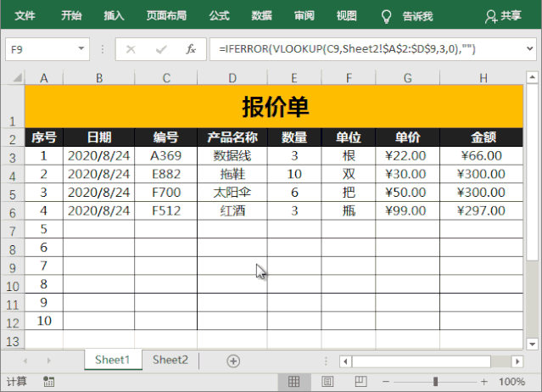Open the 数据 ribbon tab

pos(261,16)
